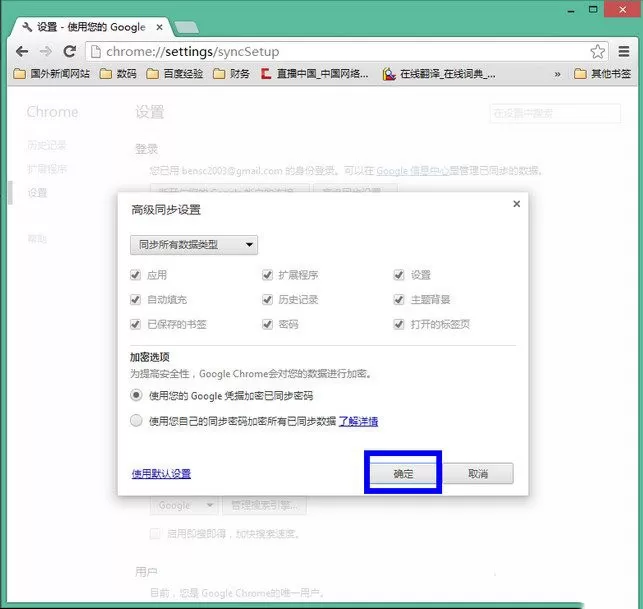This screenshot has height=609, width=643.
Task: Toggle the 已保存的书签 checkbox
Action: tap(135, 324)
